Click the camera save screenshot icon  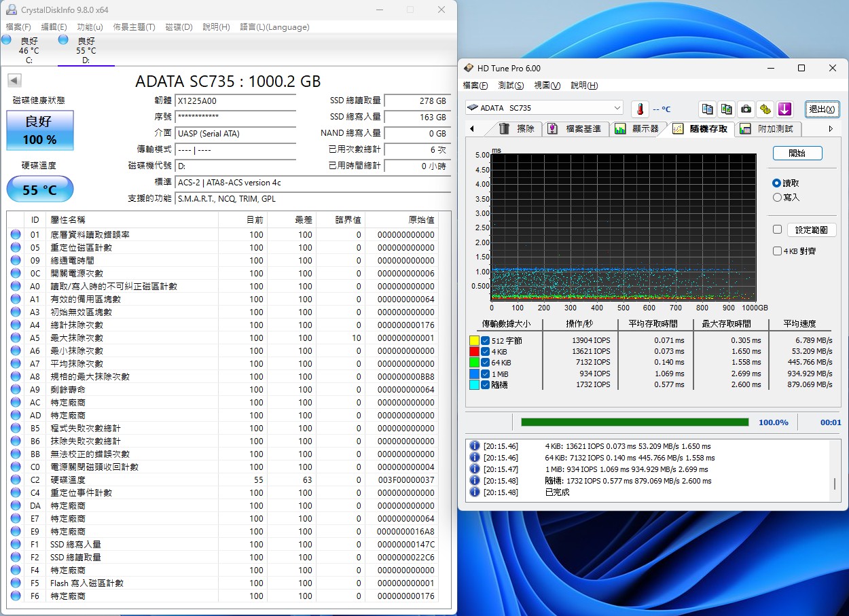click(x=746, y=109)
